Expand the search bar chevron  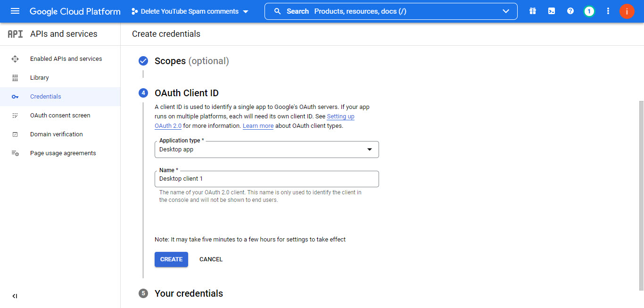click(x=506, y=11)
